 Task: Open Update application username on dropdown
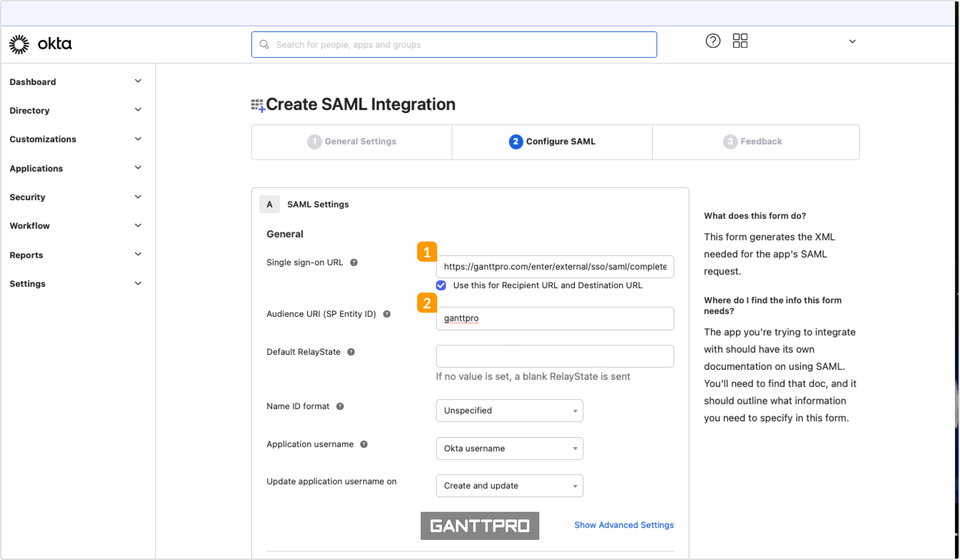[x=509, y=486]
